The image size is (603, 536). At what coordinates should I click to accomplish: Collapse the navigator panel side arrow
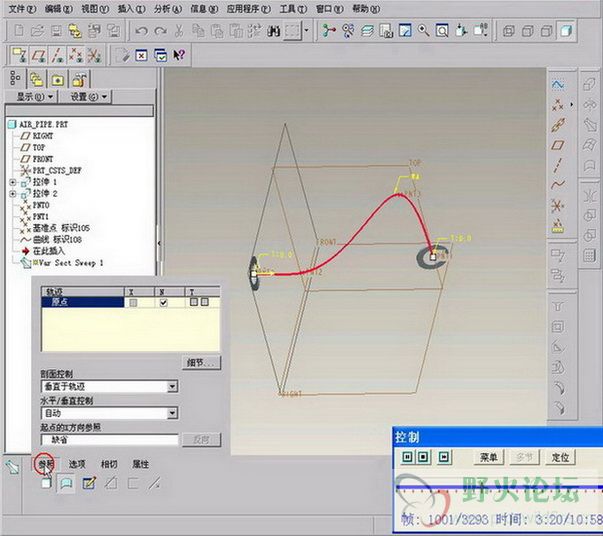click(x=159, y=243)
